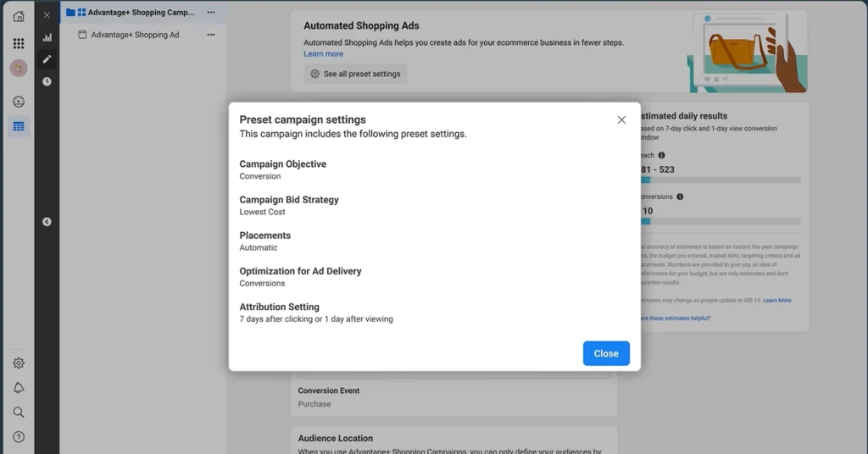Click the Preset campaign settings title

click(x=303, y=119)
